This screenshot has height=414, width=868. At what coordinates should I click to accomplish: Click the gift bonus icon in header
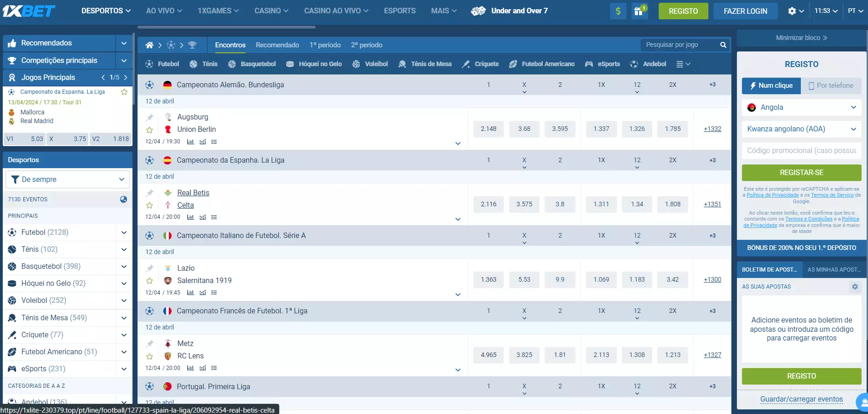coord(639,11)
